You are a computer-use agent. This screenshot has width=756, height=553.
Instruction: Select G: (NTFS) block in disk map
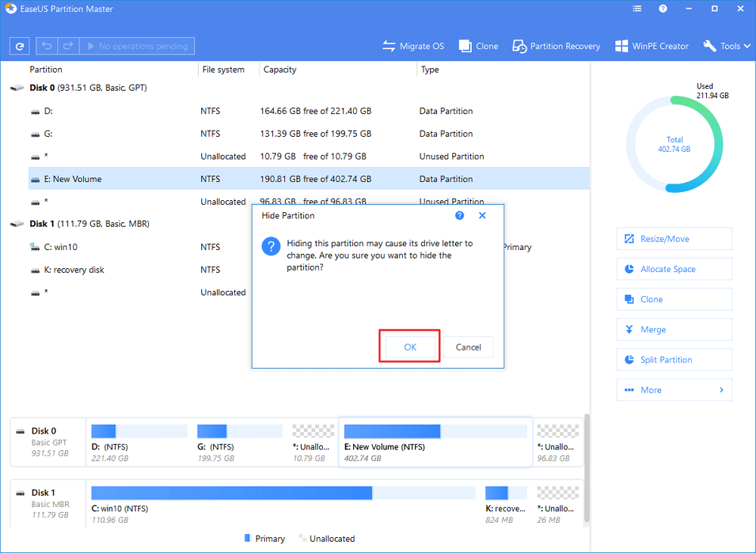click(240, 443)
